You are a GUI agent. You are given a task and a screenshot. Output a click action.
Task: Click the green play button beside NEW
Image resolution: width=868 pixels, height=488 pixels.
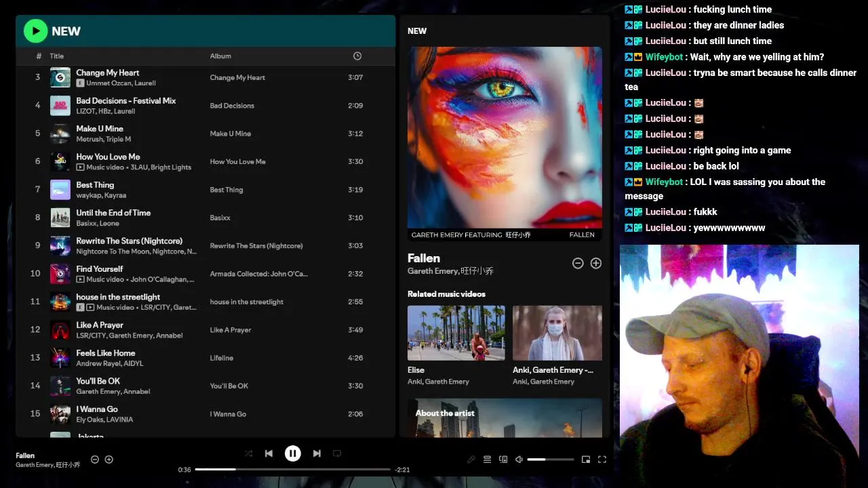coord(35,31)
